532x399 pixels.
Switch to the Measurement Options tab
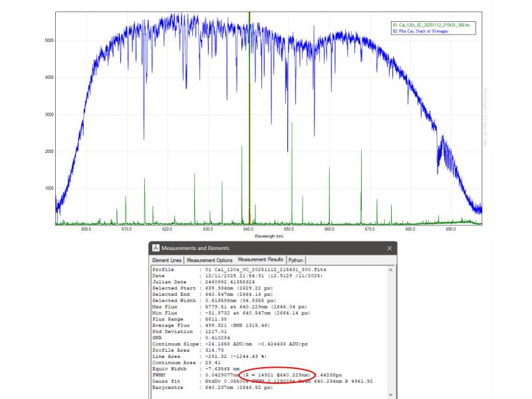(x=209, y=260)
